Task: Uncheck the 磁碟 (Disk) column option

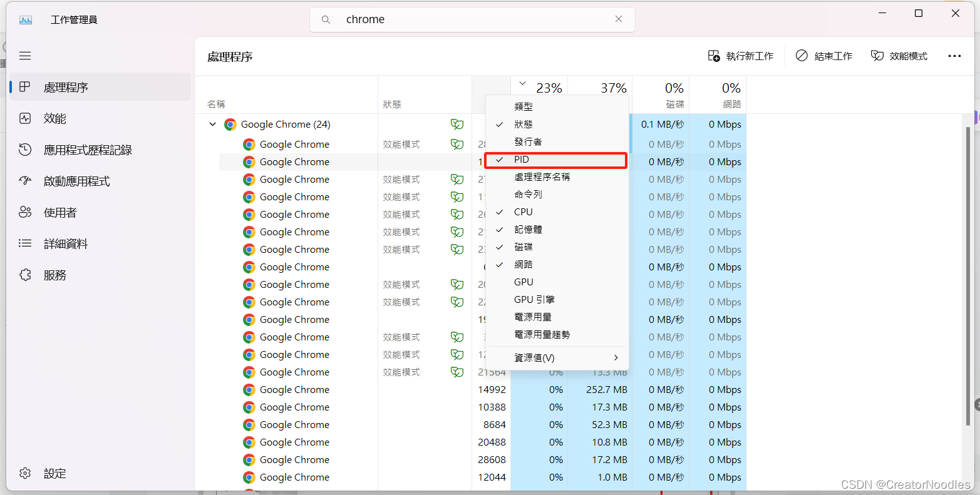Action: (557, 247)
